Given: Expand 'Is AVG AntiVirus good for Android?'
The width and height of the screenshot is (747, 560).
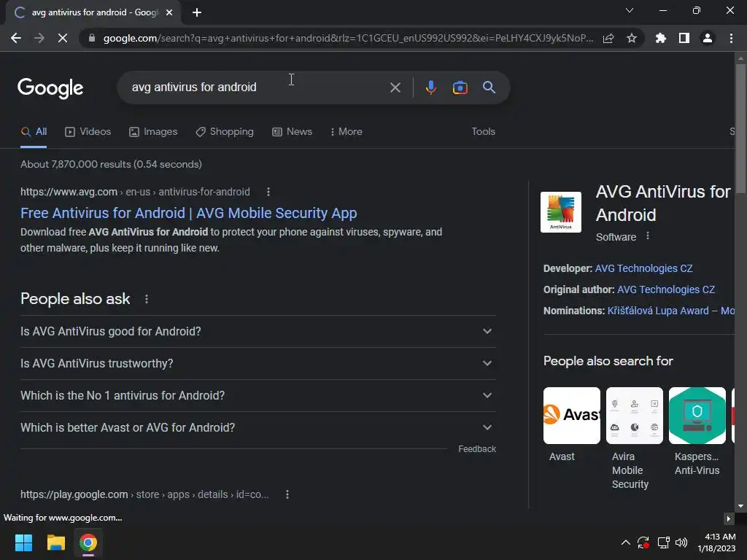Looking at the screenshot, I should pos(258,332).
